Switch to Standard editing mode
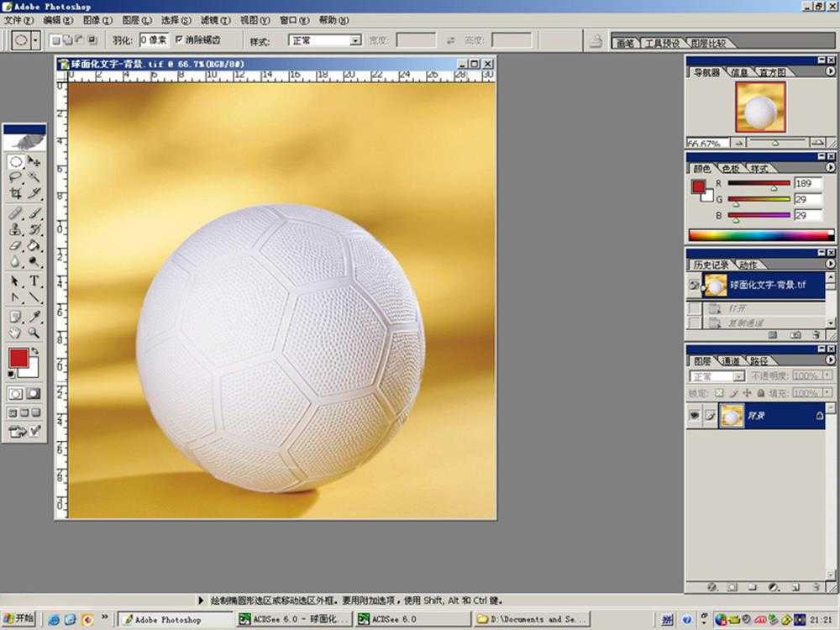This screenshot has height=630, width=840. point(15,394)
